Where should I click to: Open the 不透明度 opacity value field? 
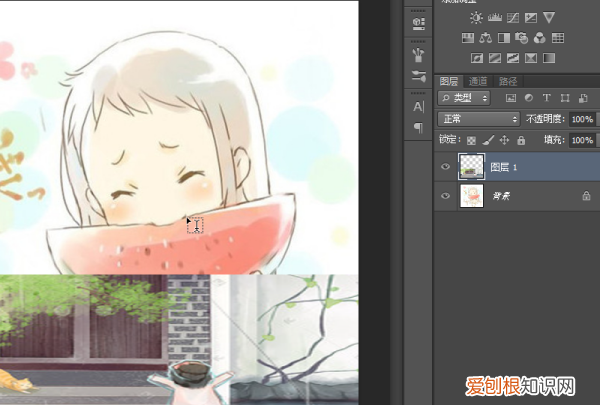581,119
